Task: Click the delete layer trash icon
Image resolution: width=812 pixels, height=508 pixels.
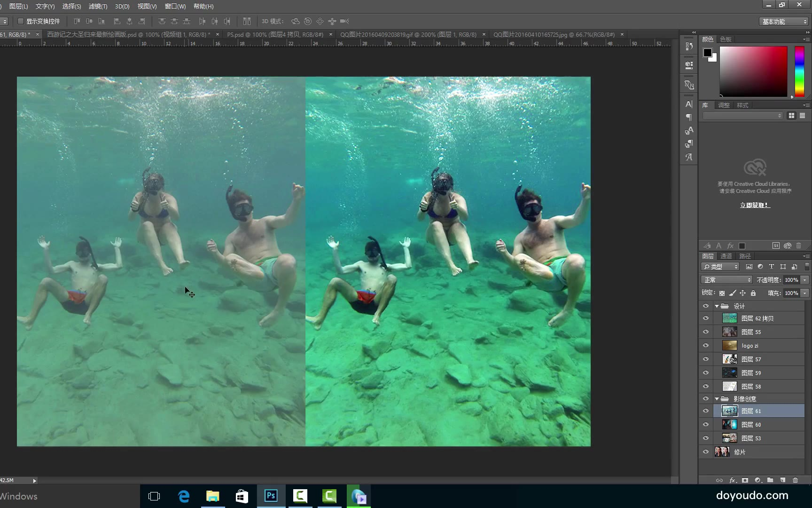Action: click(795, 480)
